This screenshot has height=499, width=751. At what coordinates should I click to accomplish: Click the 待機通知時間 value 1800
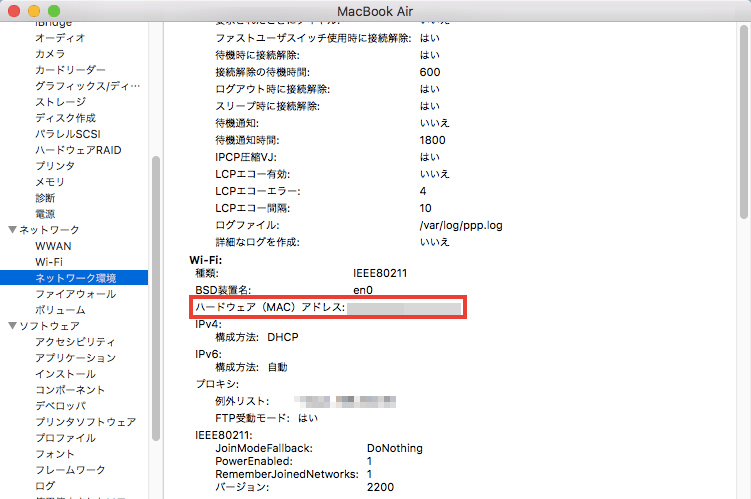(x=432, y=140)
